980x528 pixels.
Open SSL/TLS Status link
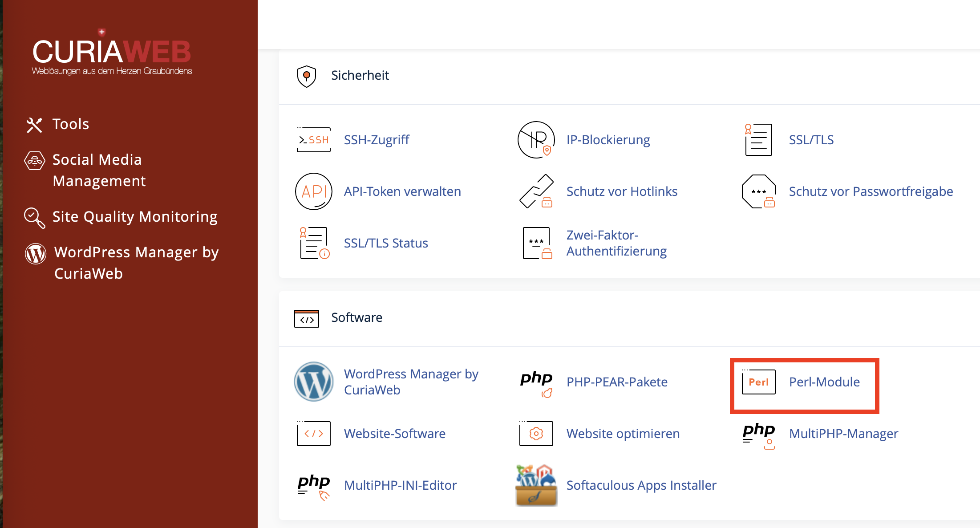click(x=386, y=243)
